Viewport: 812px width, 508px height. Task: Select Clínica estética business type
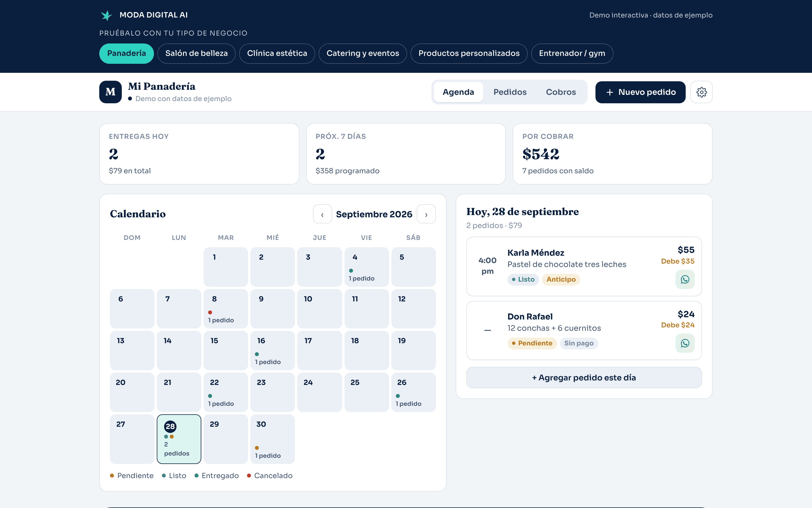(x=277, y=53)
